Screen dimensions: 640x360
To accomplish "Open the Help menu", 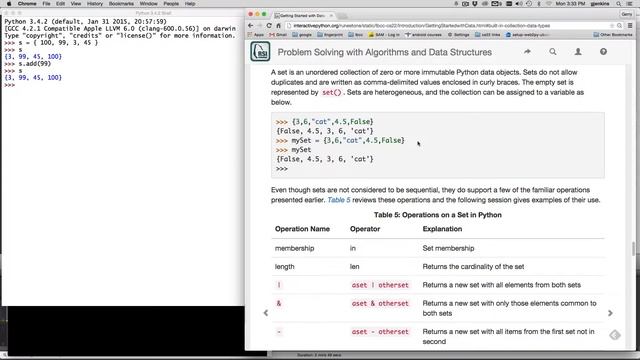I will [x=190, y=4].
